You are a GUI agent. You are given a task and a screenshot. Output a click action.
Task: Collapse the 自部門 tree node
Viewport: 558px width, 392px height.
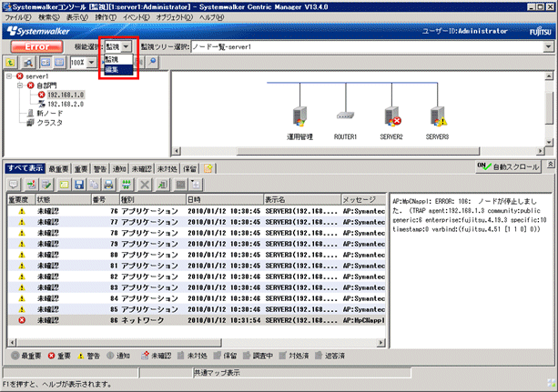[x=20, y=85]
